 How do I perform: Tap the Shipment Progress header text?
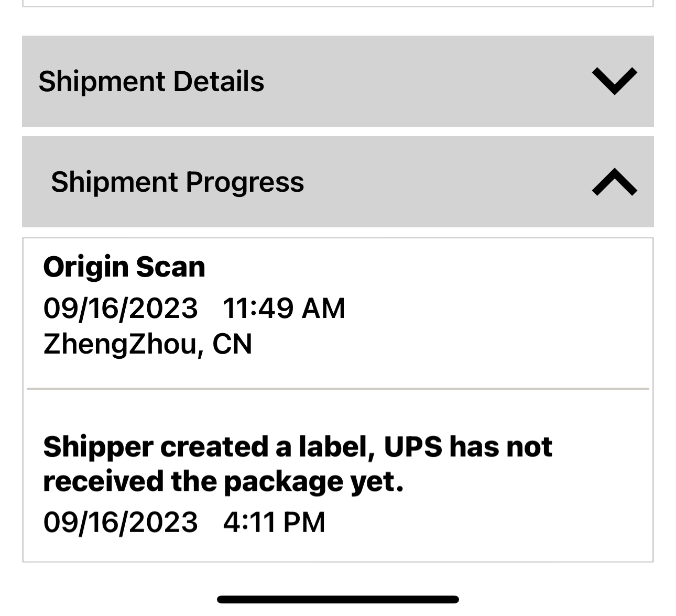(177, 182)
